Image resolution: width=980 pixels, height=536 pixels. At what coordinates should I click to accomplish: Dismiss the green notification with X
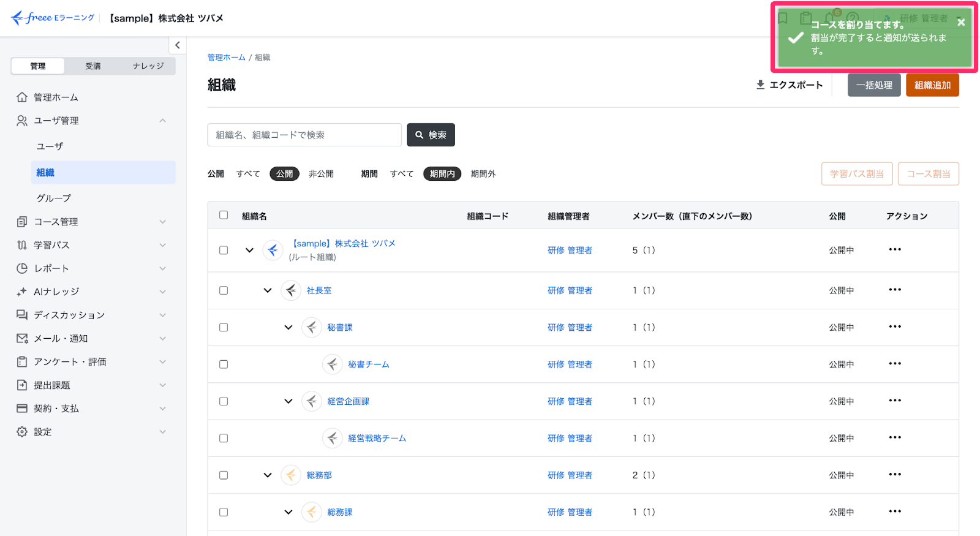point(961,23)
